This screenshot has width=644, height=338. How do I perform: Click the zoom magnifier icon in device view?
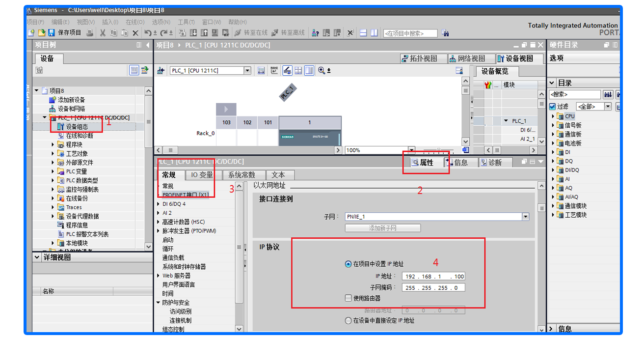pos(322,70)
